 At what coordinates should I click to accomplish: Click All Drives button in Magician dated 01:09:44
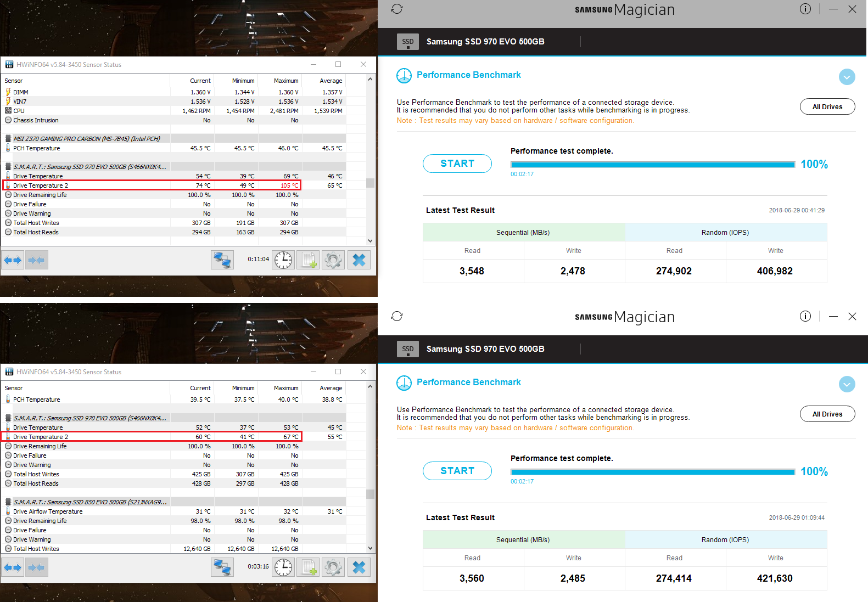[827, 414]
